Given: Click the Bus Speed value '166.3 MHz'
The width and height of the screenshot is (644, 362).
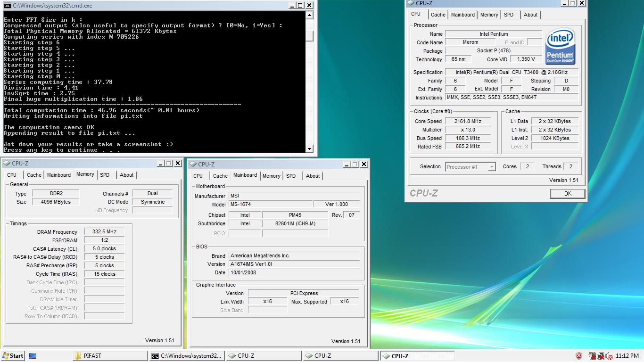Looking at the screenshot, I should click(x=468, y=138).
